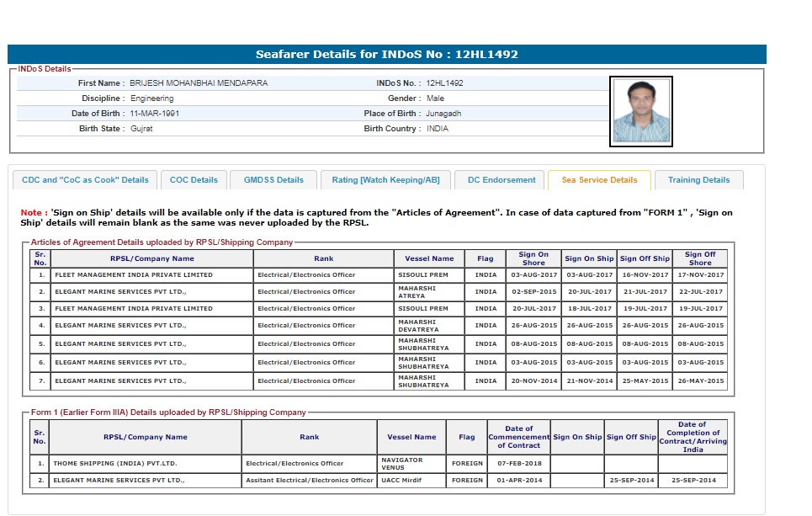Open the GMDSS Details tab
This screenshot has height=516, width=812.
point(273,180)
